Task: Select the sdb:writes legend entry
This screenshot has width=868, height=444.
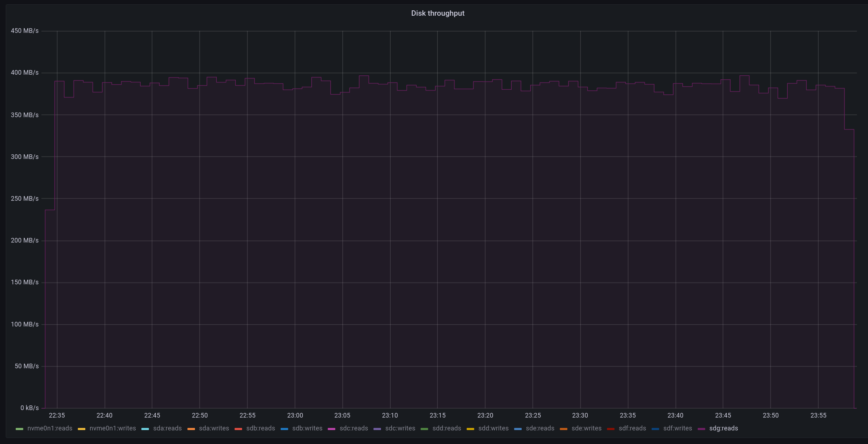Action: [x=307, y=428]
